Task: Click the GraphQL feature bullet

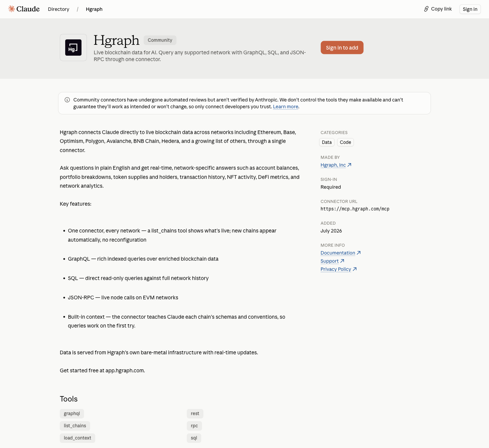Action: pos(143,259)
